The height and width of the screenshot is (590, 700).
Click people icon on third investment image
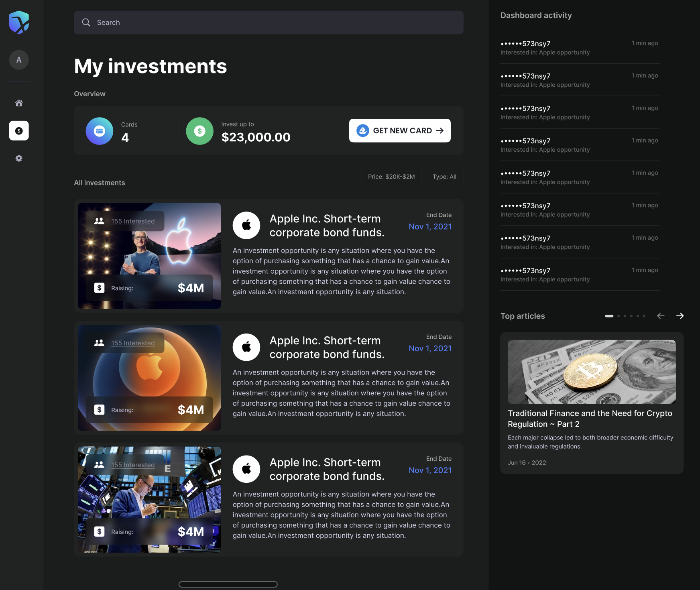[99, 465]
